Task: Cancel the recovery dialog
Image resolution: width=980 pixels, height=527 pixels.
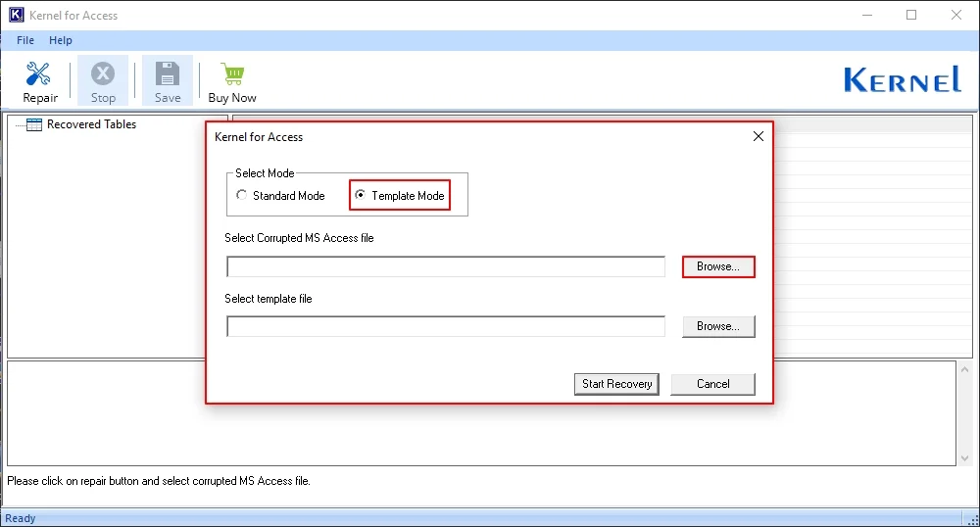Action: pos(712,384)
